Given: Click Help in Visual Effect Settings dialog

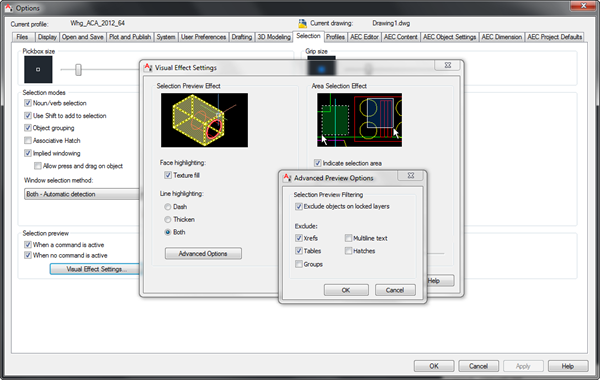Looking at the screenshot, I should click(x=440, y=281).
